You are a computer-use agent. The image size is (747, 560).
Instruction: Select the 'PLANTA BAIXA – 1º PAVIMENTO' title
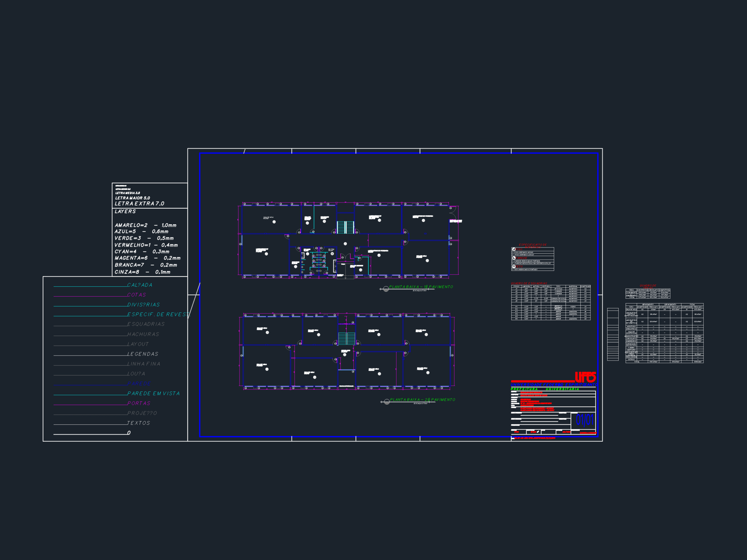(421, 287)
